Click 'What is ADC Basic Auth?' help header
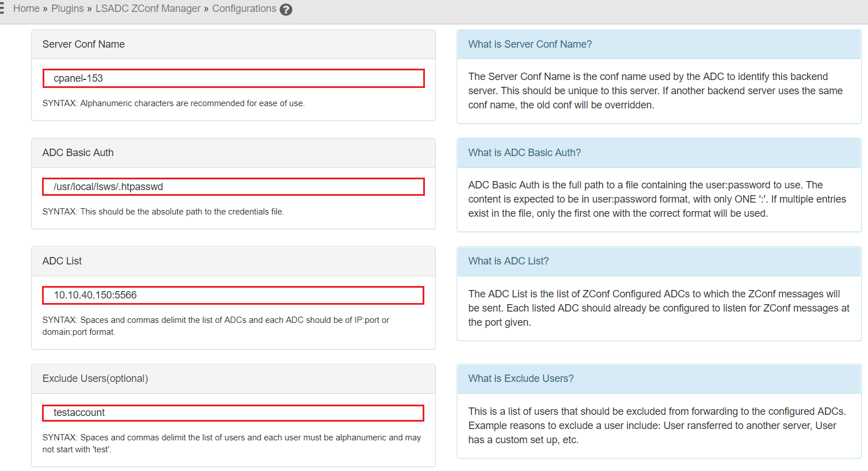The height and width of the screenshot is (471, 868). tap(659, 153)
